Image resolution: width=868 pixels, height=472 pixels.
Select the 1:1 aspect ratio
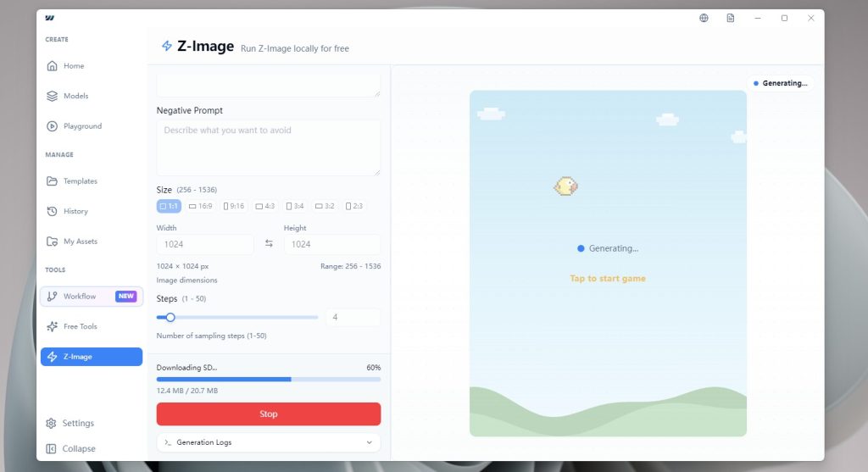point(169,206)
